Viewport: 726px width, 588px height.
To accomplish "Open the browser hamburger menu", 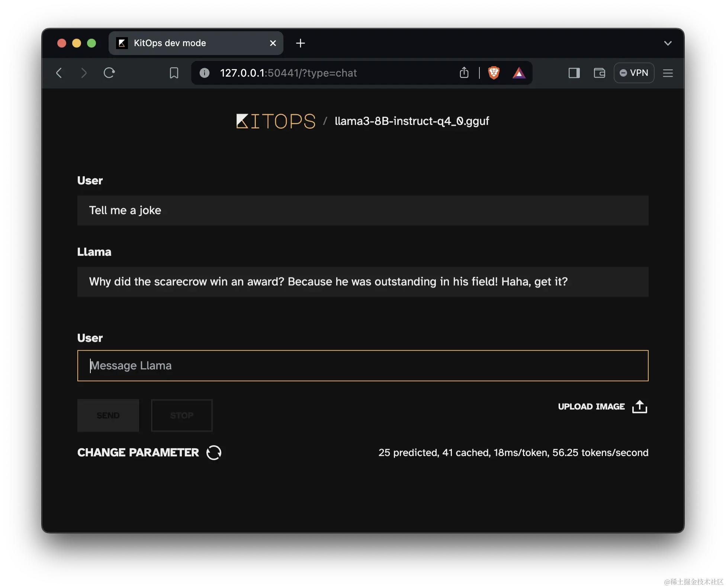I will (668, 73).
